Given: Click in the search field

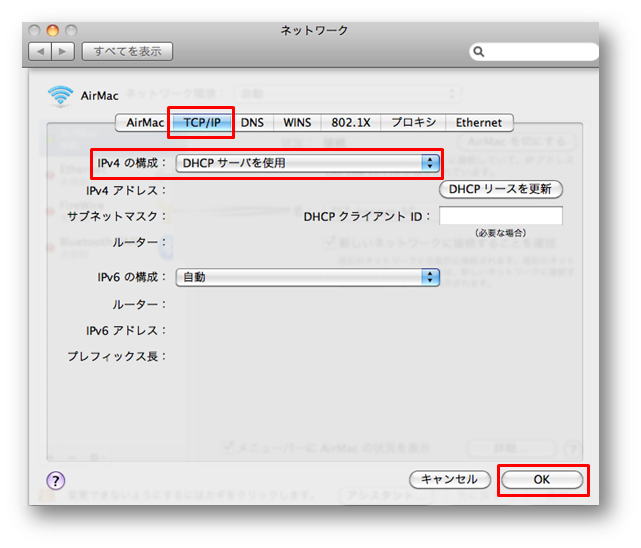Looking at the screenshot, I should click(x=534, y=51).
